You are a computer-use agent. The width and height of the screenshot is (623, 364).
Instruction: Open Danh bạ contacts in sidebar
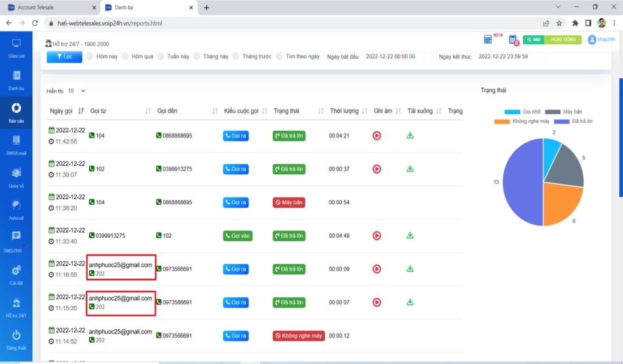pos(16,76)
